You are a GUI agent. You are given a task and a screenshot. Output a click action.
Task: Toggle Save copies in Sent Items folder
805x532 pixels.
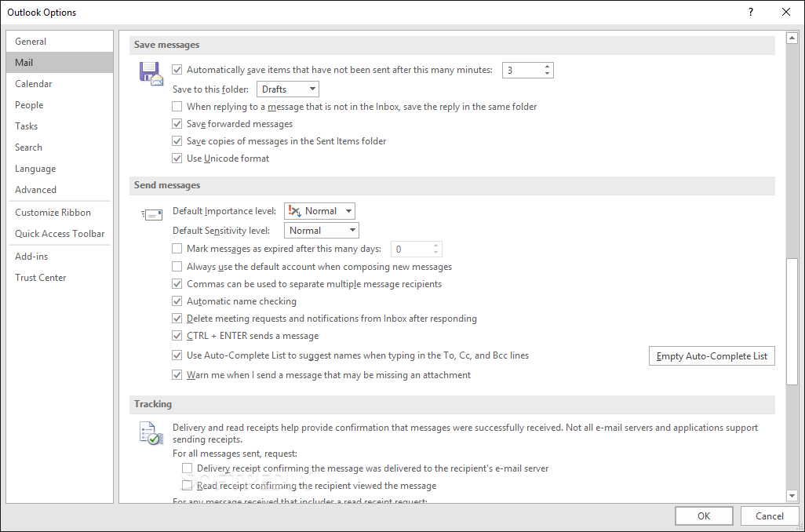tap(177, 141)
